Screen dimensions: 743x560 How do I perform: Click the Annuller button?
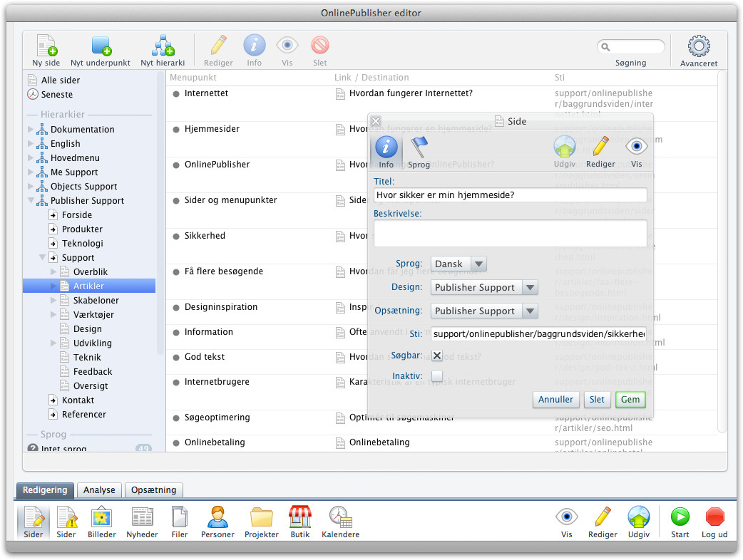click(x=555, y=400)
